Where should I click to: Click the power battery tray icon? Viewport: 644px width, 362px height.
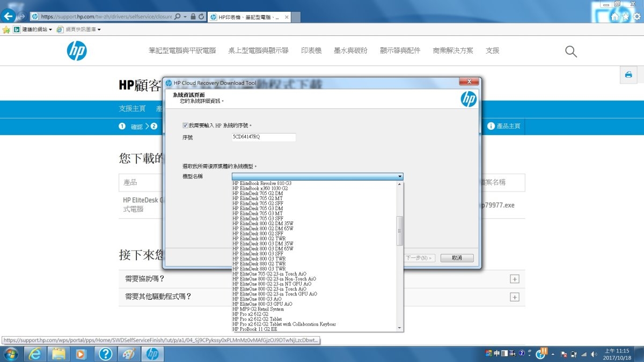point(574,354)
